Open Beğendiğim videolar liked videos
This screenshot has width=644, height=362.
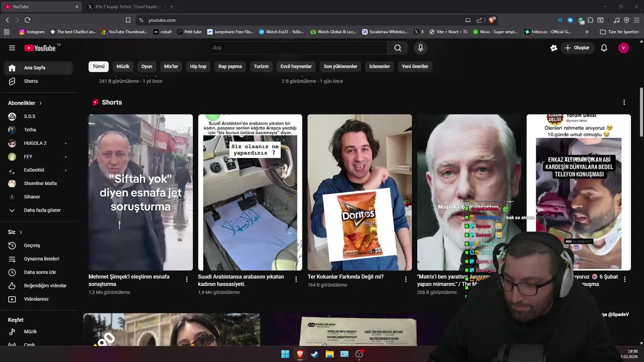coord(38,286)
